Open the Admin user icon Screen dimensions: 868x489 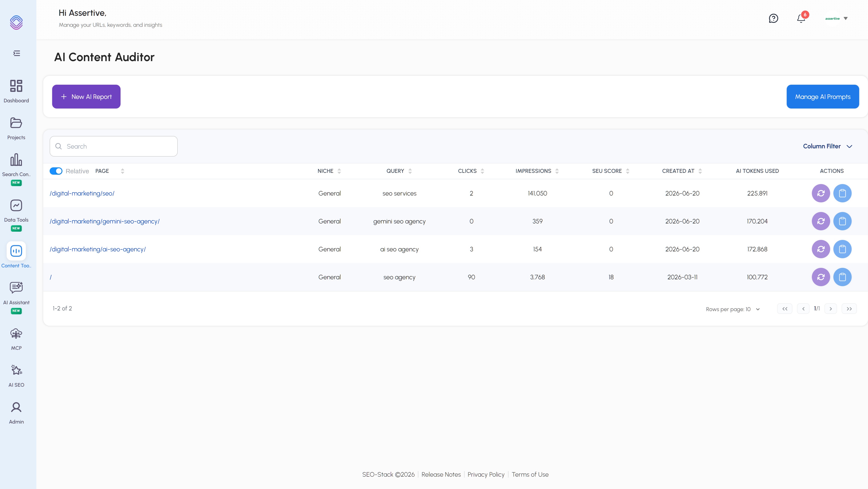[x=16, y=407]
